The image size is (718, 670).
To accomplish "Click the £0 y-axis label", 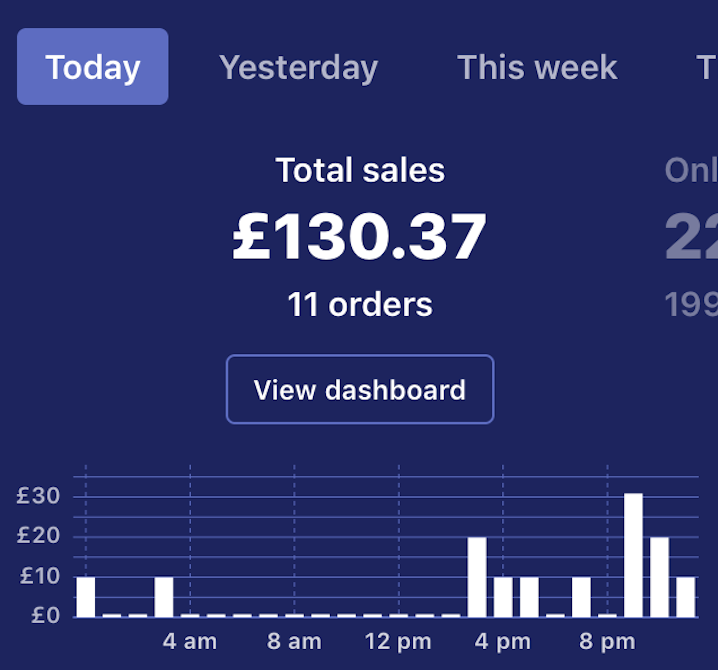I will tap(45, 615).
